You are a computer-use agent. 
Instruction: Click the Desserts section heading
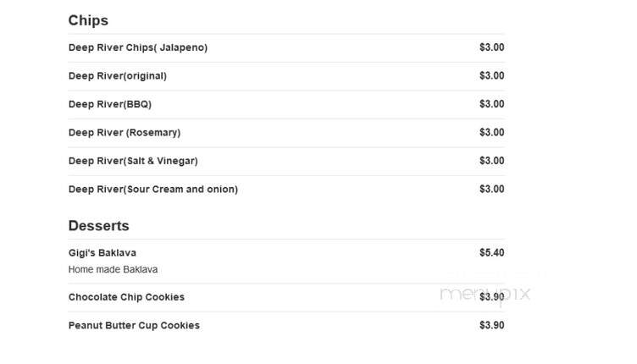[x=99, y=226]
